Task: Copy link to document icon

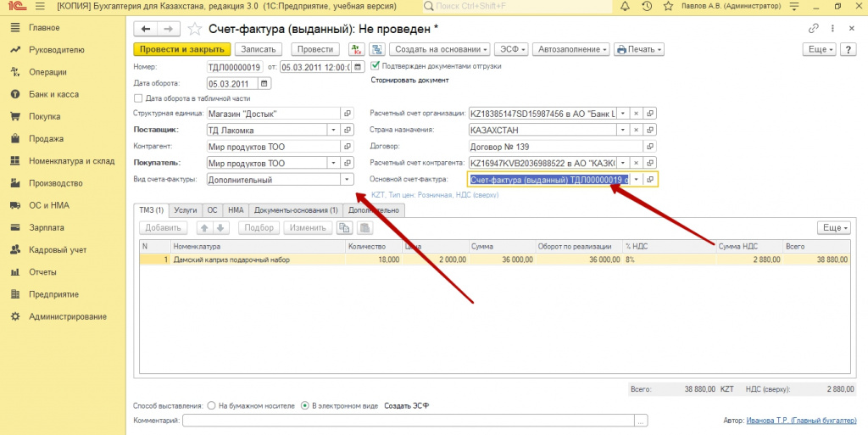Action: pyautogui.click(x=813, y=29)
